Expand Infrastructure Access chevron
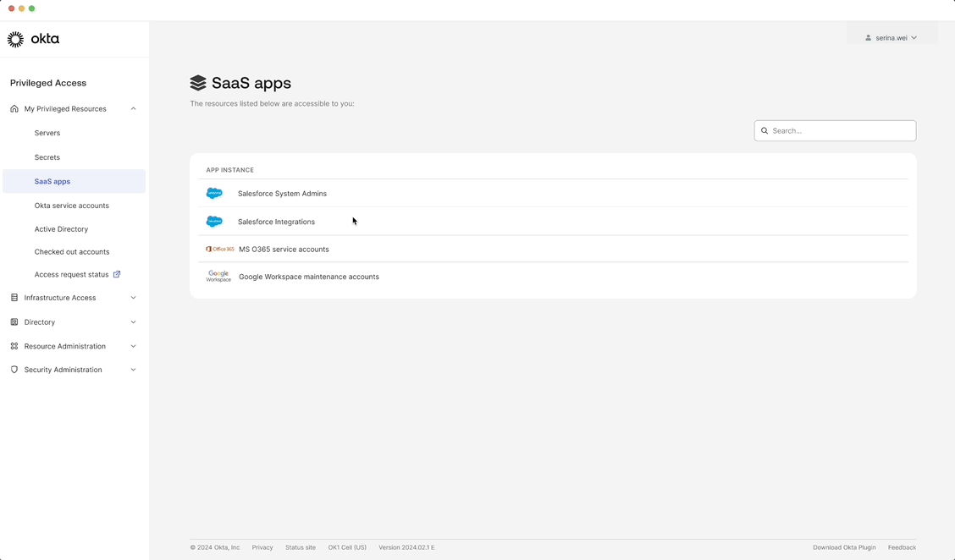This screenshot has height=560, width=955. click(x=134, y=298)
